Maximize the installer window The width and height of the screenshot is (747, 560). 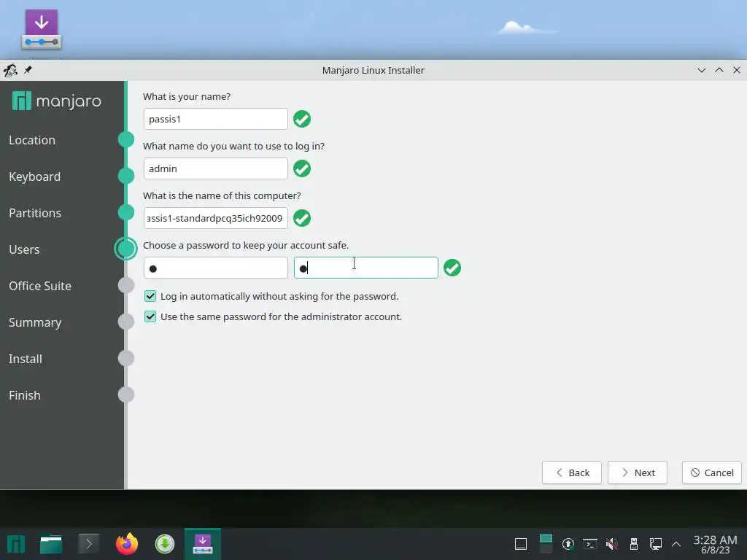(719, 70)
